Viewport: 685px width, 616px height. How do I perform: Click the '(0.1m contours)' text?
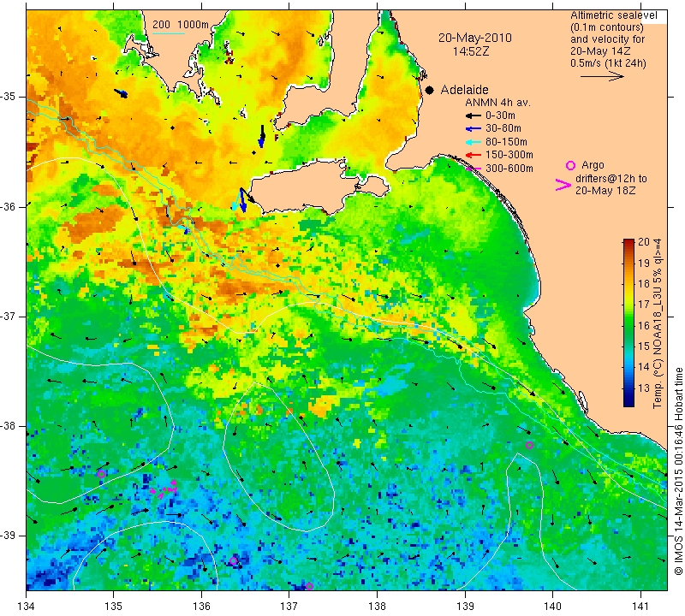click(x=607, y=27)
